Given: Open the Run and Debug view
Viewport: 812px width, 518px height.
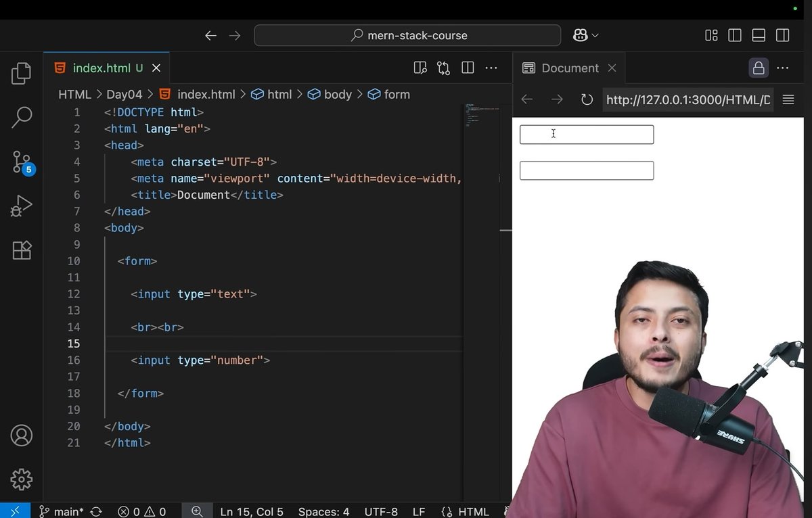Looking at the screenshot, I should (x=22, y=206).
